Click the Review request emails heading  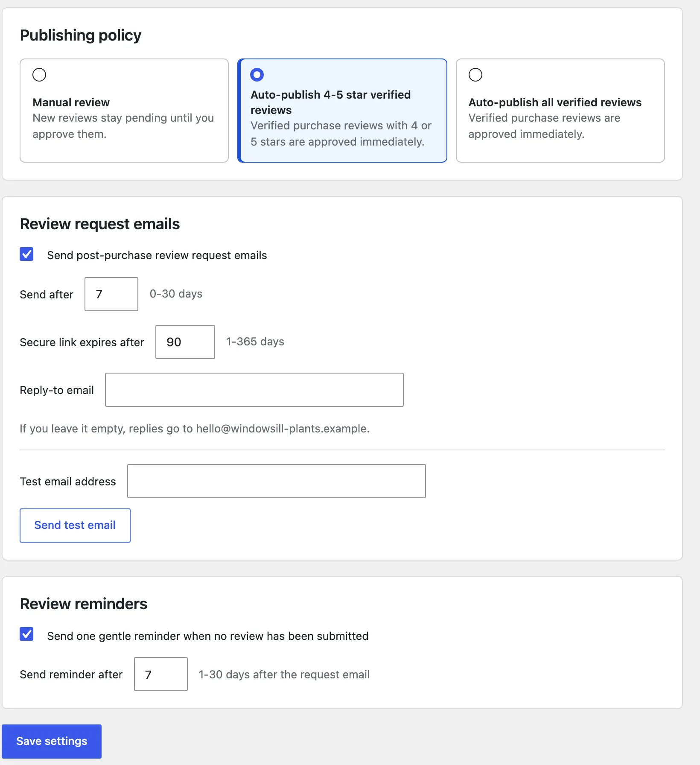coord(100,224)
